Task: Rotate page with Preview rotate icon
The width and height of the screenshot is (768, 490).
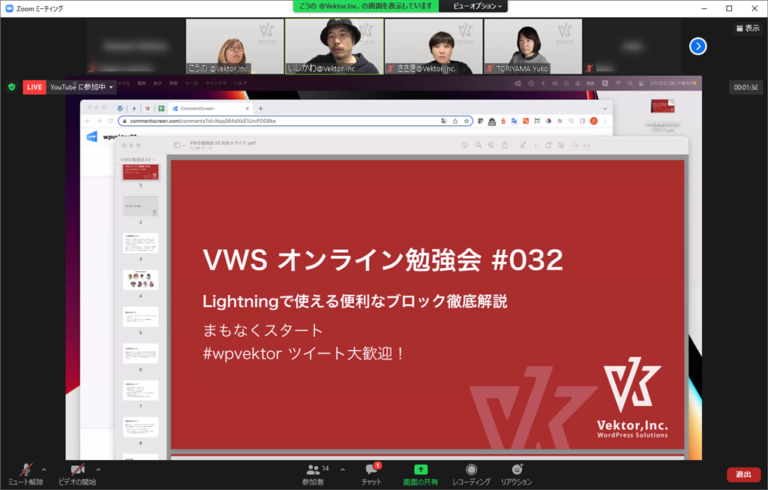Action: [549, 145]
